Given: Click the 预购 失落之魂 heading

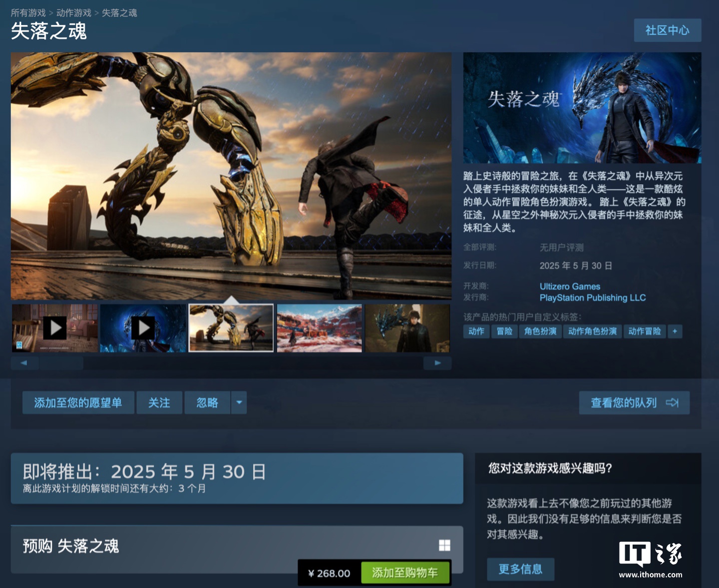Looking at the screenshot, I should [71, 546].
